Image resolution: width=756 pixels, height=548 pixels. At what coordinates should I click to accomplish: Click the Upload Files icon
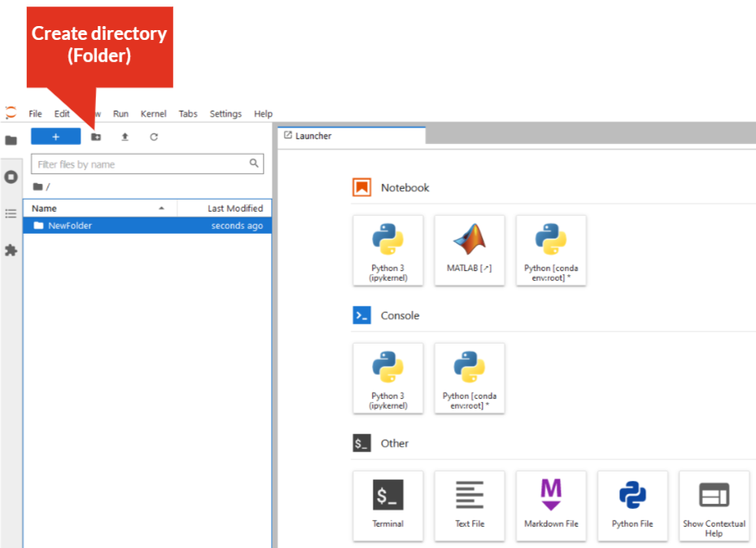coord(125,137)
